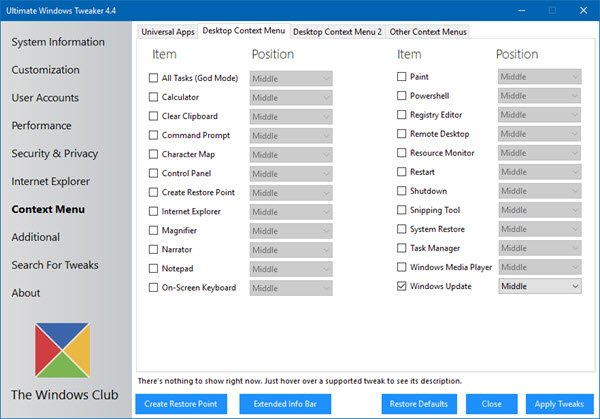
Task: Enable the Narrator checkbox
Action: tap(153, 249)
